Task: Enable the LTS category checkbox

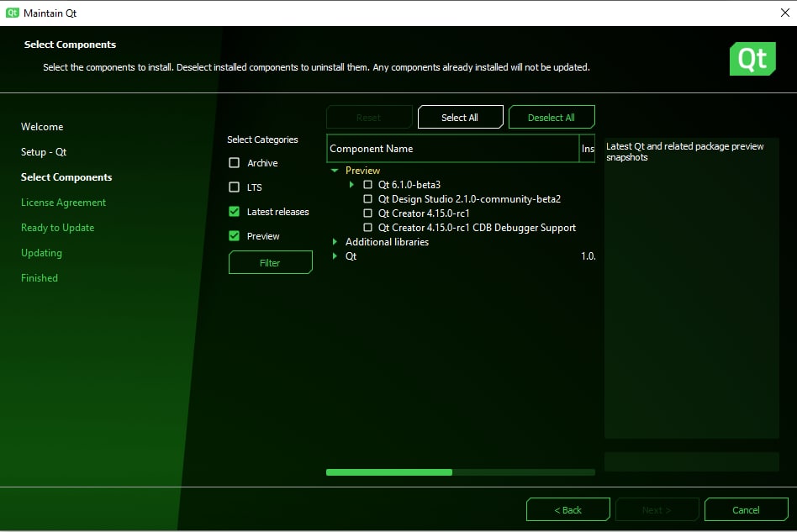Action: point(234,187)
